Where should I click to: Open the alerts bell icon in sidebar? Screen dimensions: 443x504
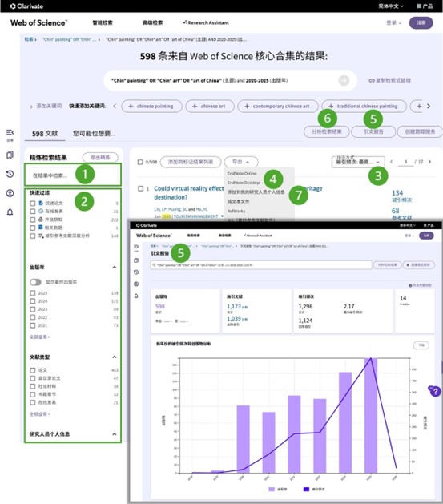(10, 212)
